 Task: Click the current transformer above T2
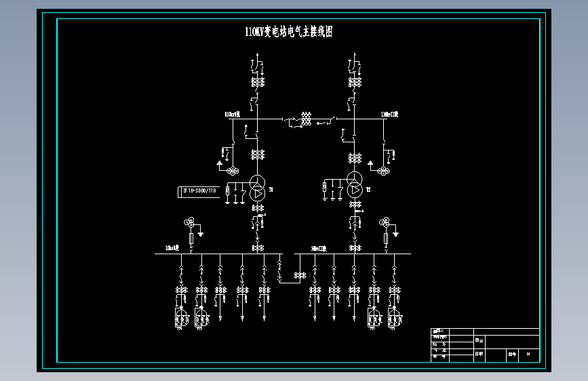[x=355, y=158]
